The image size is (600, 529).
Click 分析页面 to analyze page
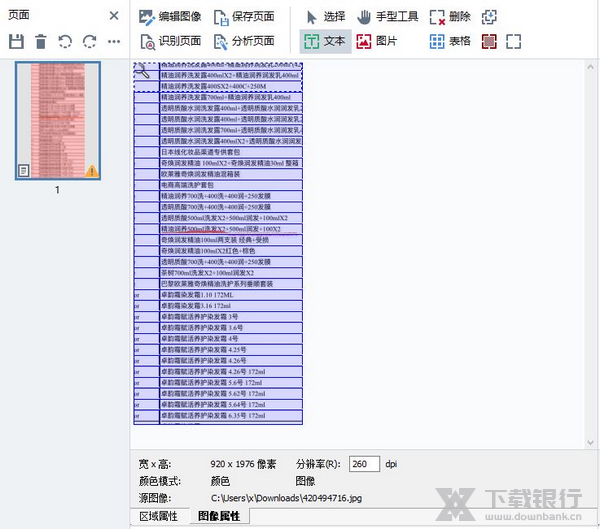pos(244,41)
